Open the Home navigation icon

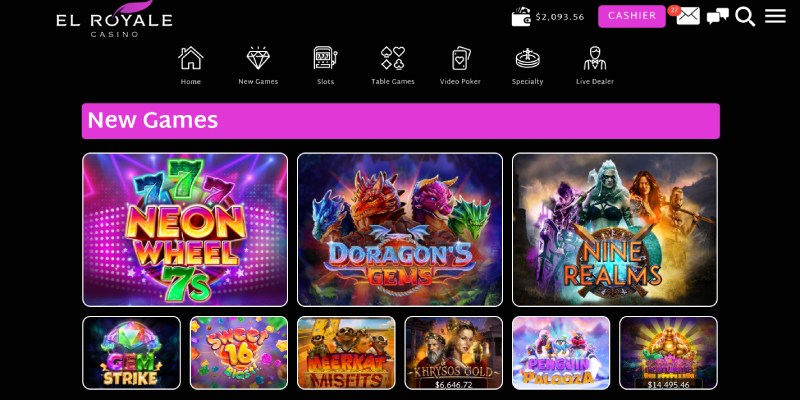[190, 58]
